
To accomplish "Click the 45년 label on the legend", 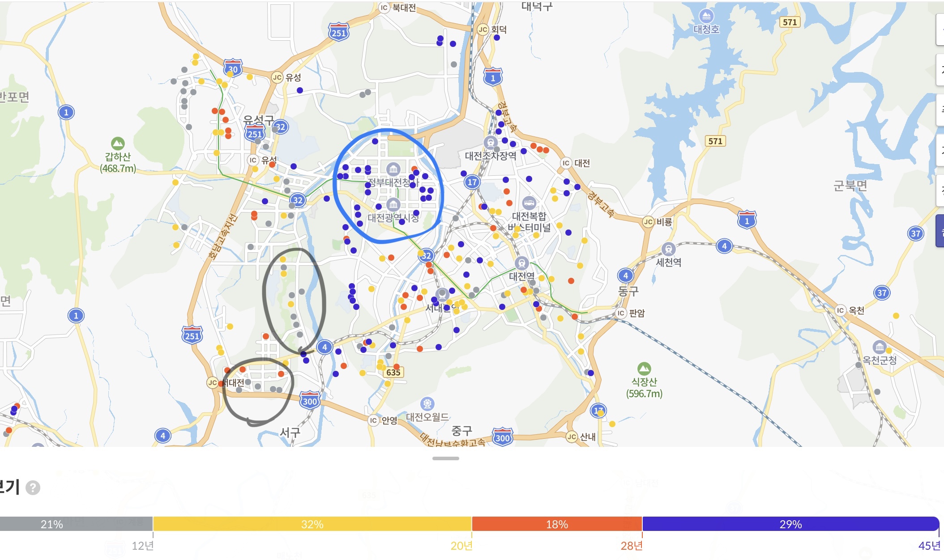I will [x=929, y=546].
